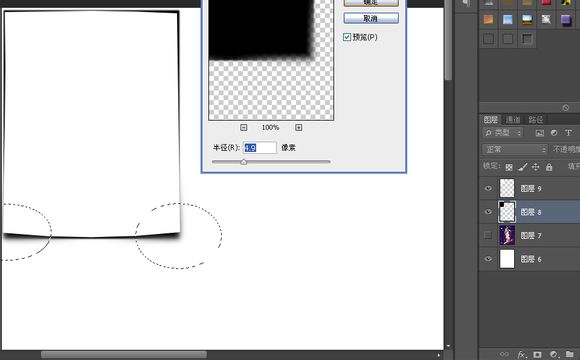This screenshot has width=580, height=360.
Task: Select 图层 9 thumbnail
Action: coord(507,188)
